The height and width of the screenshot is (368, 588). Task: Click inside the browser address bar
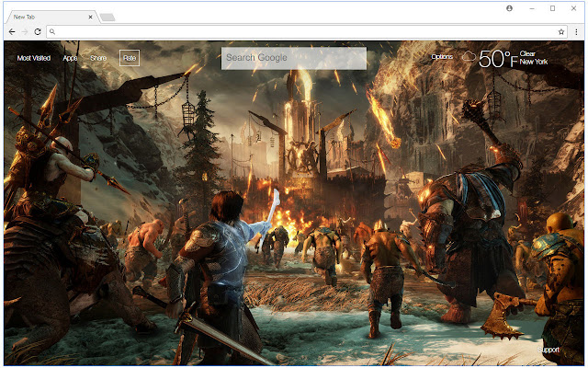tap(306, 32)
